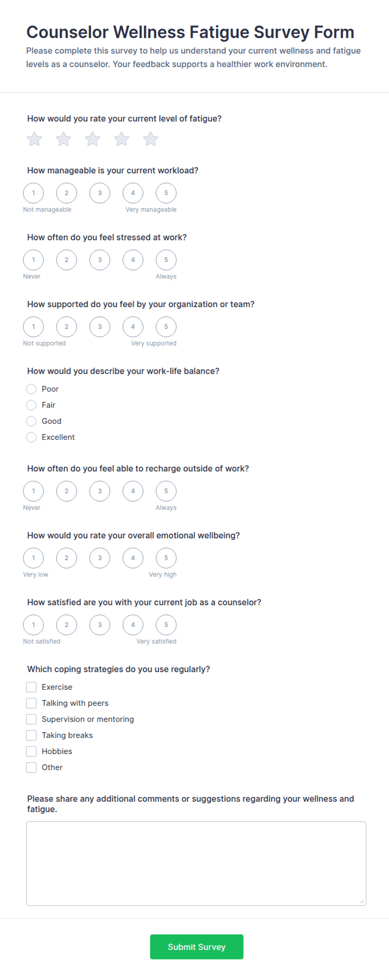Image resolution: width=389 pixels, height=980 pixels.
Task: Choose Excellent work-life balance option
Action: 31,437
